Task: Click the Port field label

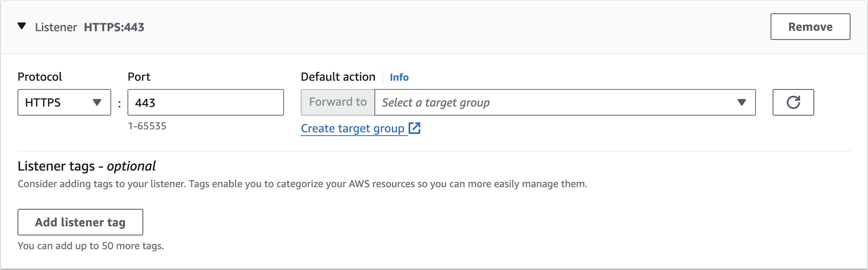Action: [x=139, y=77]
